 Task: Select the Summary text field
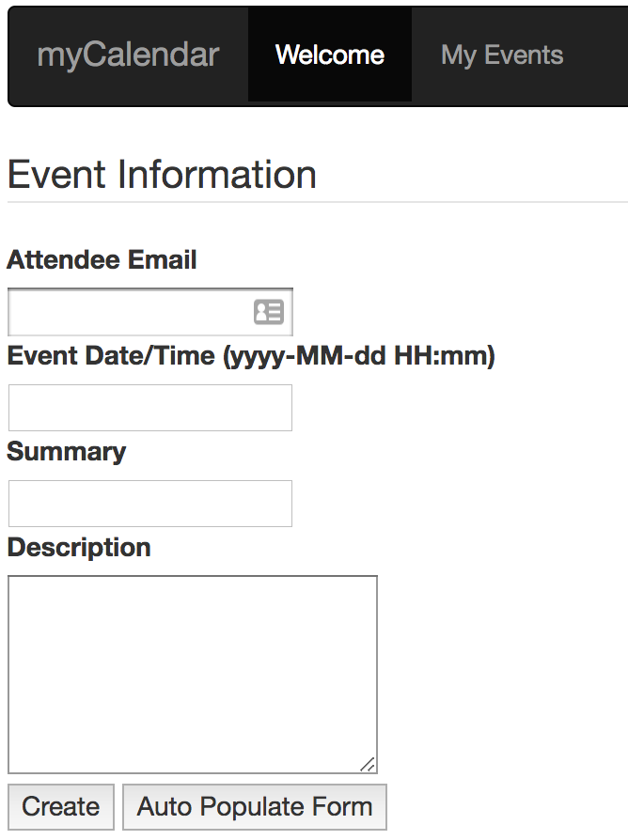click(x=150, y=504)
